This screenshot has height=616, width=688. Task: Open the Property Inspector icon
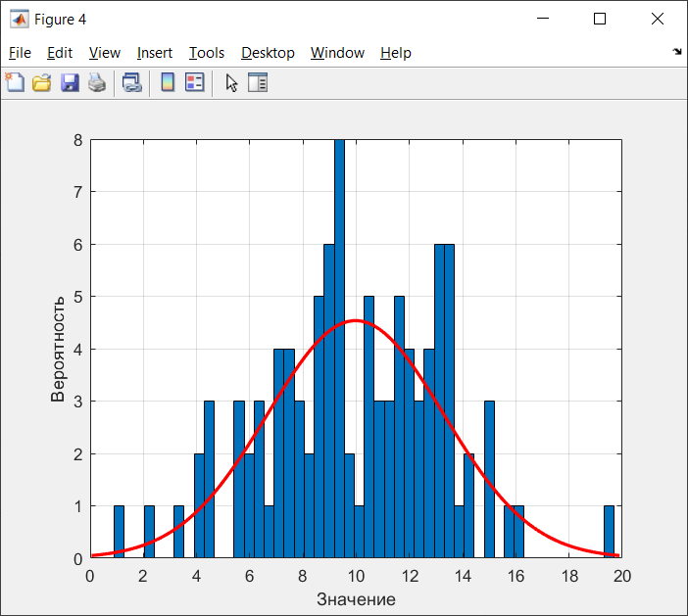[x=258, y=82]
